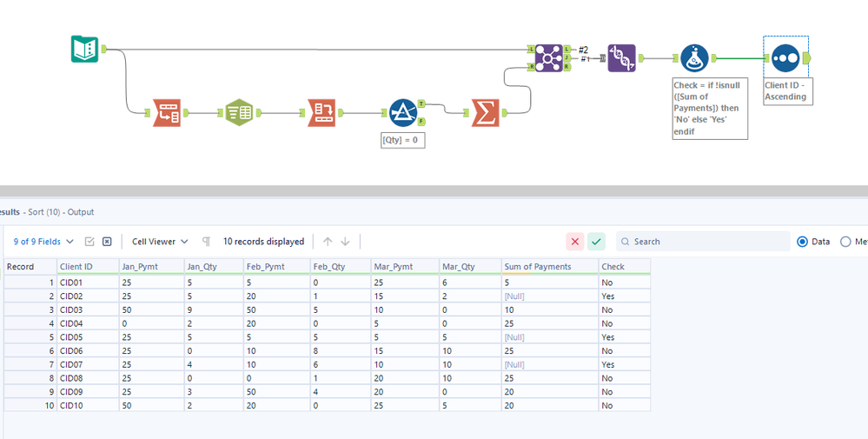Click the Formula tool Check annotation box
This screenshot has width=868, height=439.
[x=710, y=108]
